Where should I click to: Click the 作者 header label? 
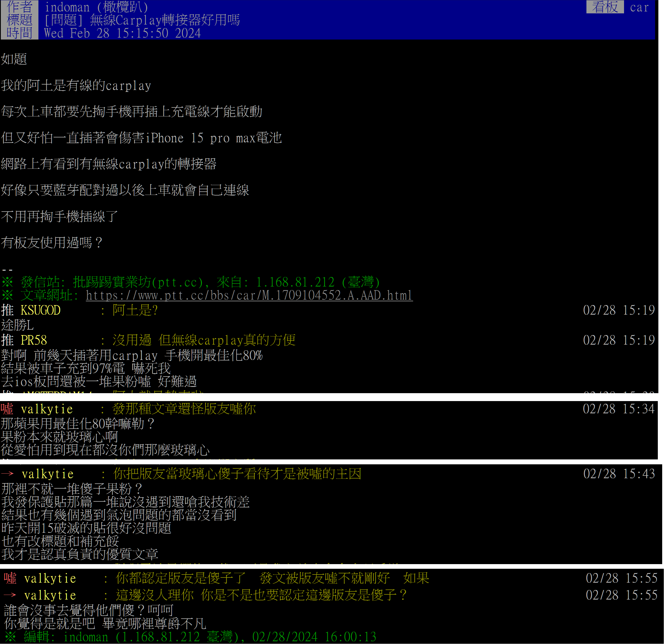pyautogui.click(x=19, y=7)
